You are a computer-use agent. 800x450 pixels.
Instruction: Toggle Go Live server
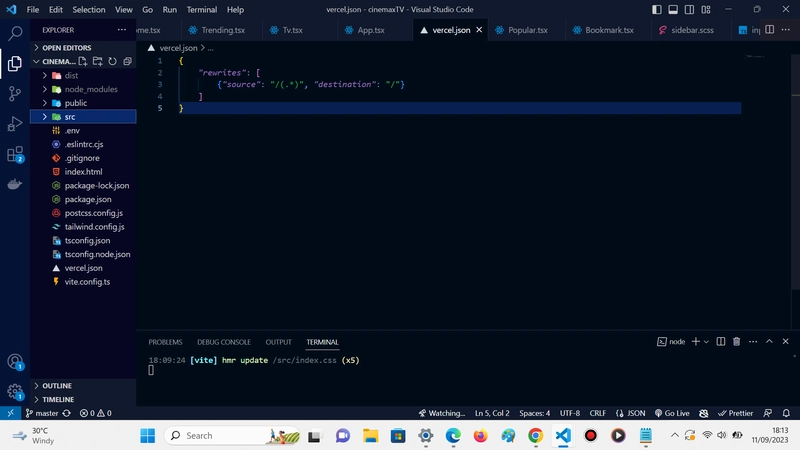pyautogui.click(x=672, y=413)
